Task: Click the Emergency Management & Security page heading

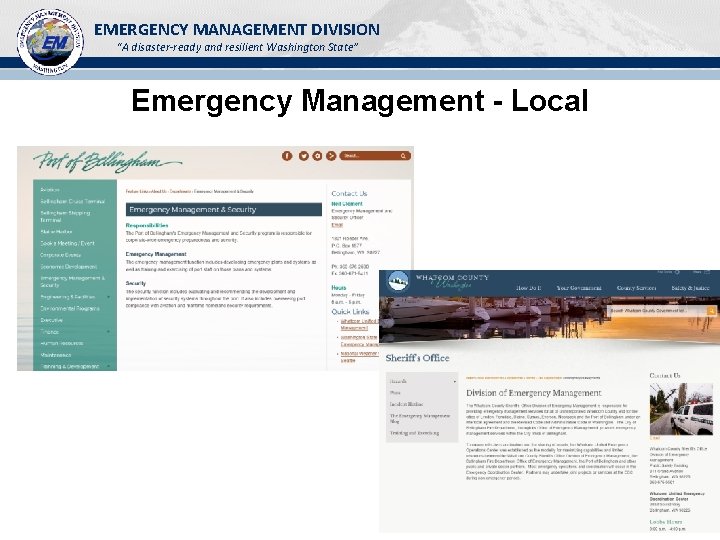Action: tap(224, 209)
